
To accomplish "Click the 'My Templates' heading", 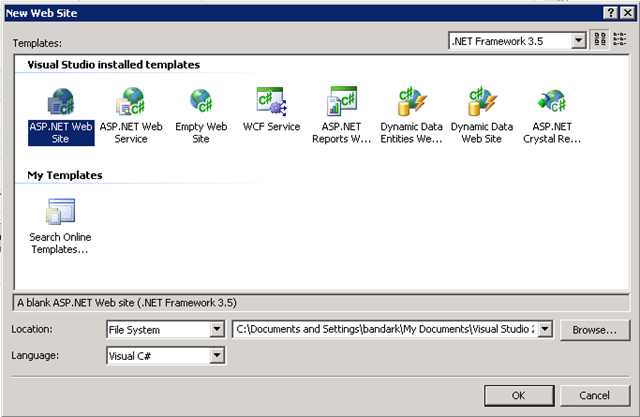I will (65, 175).
